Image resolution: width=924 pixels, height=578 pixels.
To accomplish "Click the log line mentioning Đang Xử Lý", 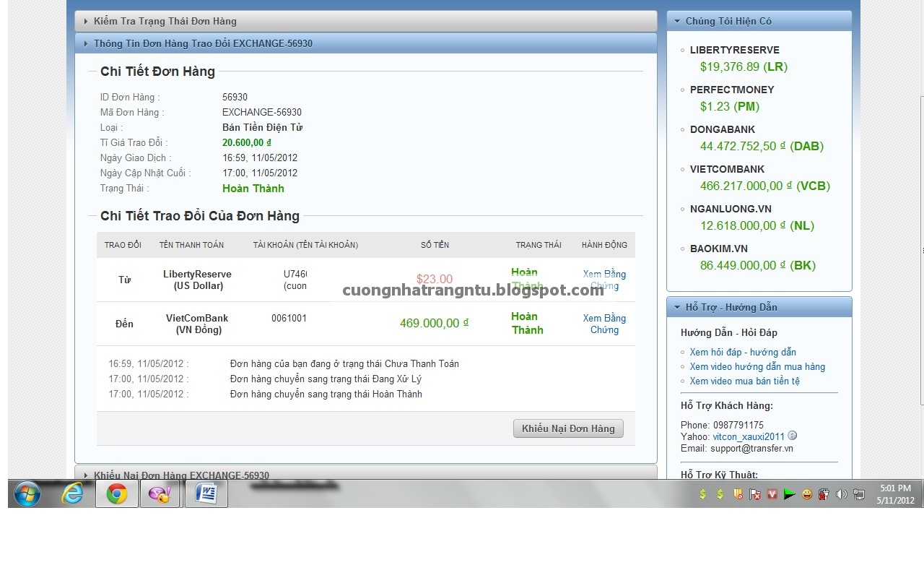I will 326,379.
